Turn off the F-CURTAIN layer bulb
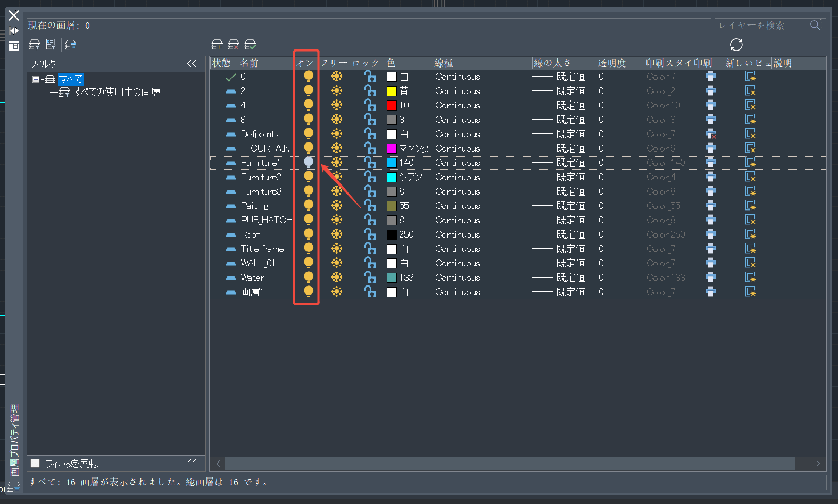Image resolution: width=838 pixels, height=504 pixels. point(309,148)
